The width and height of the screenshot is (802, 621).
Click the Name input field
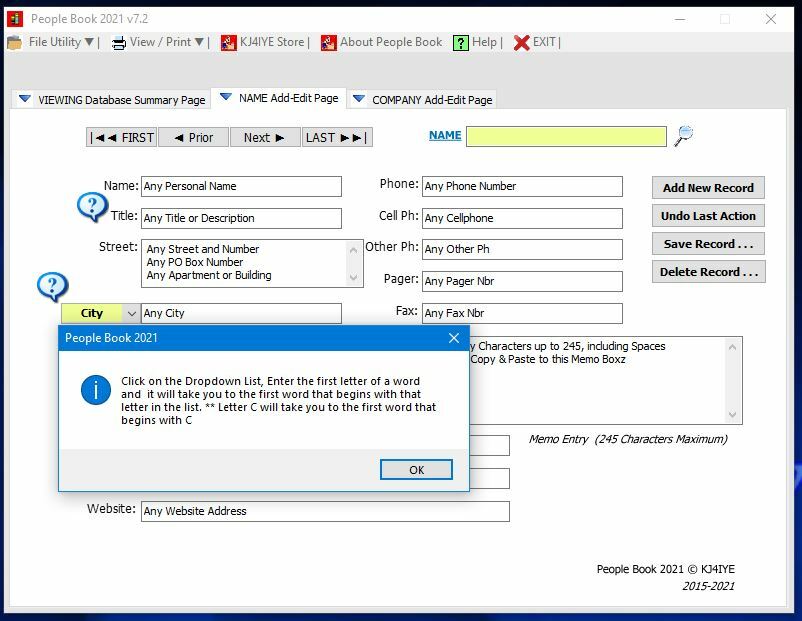pyautogui.click(x=241, y=186)
